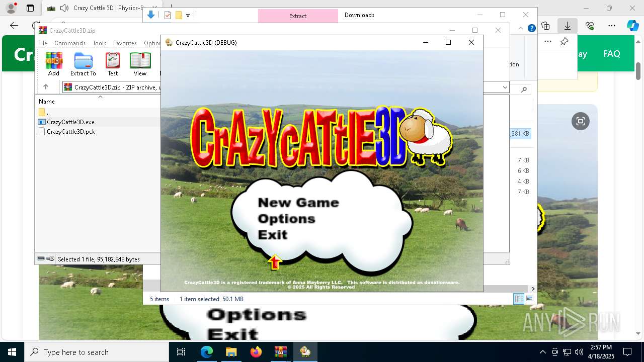The width and height of the screenshot is (644, 362).
Task: Open the File menu in WinRAR
Action: [43, 43]
